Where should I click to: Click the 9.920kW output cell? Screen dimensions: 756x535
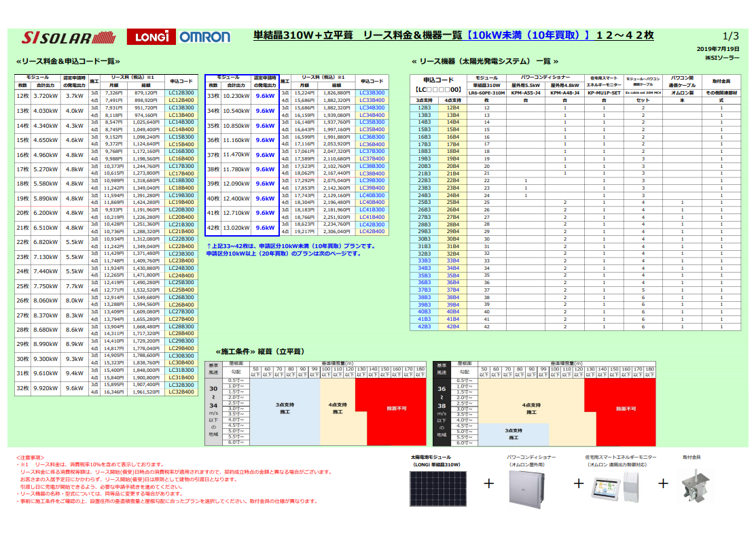click(46, 388)
